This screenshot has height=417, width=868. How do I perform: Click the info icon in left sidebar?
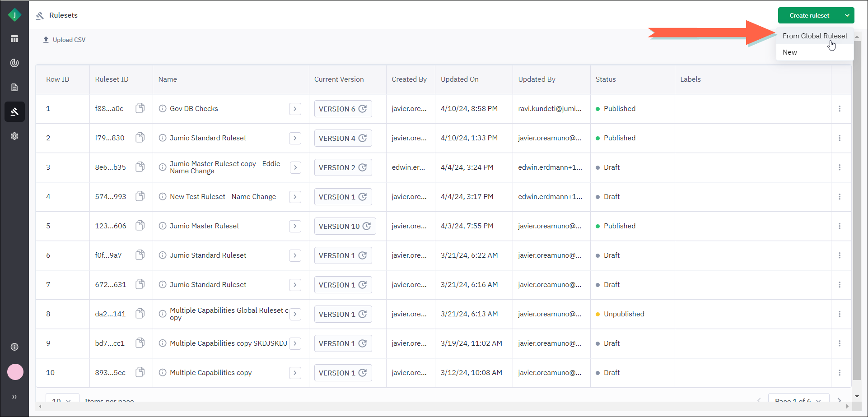[14, 347]
